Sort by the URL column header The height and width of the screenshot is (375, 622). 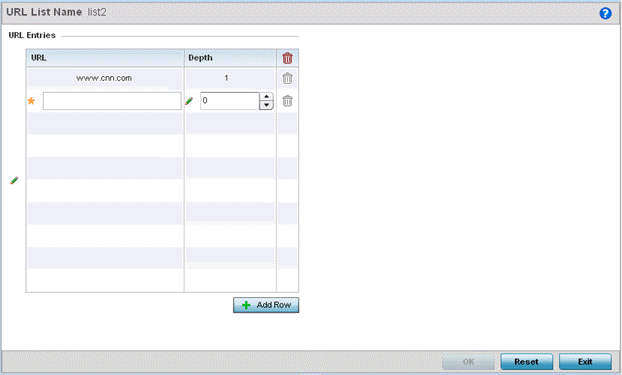pos(105,58)
